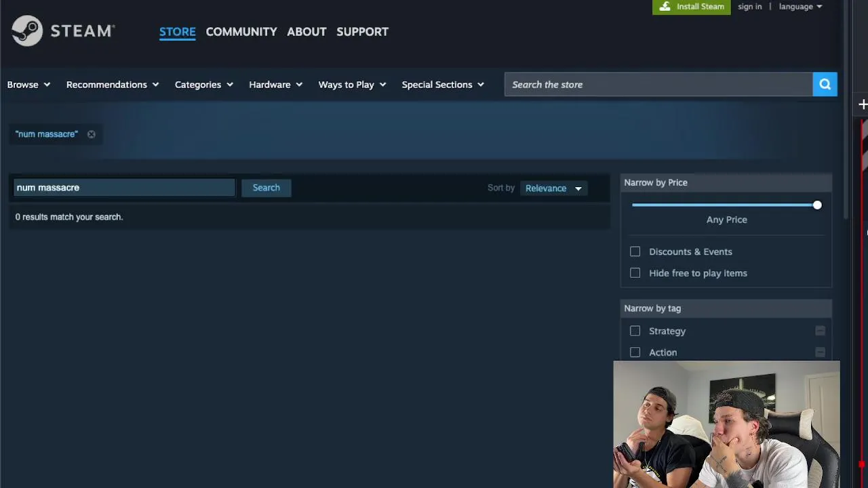This screenshot has width=868, height=488.
Task: Click in the Search the store field
Action: (658, 85)
